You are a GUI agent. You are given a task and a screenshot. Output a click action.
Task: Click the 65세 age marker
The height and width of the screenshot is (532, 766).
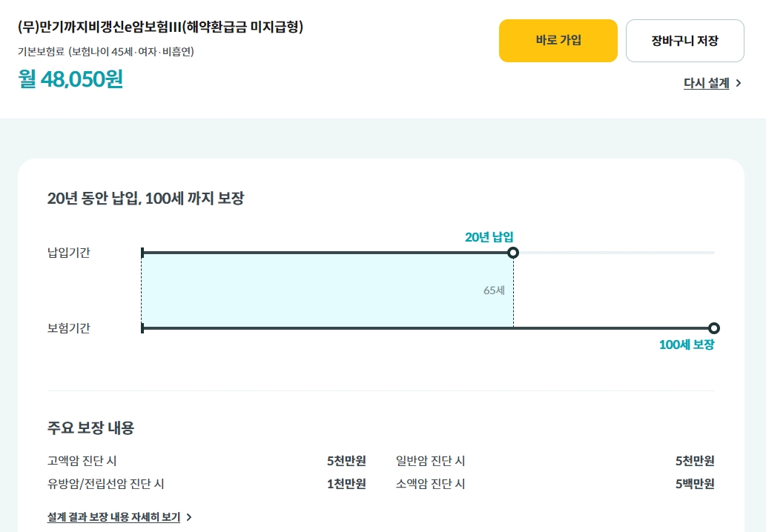[x=494, y=290]
